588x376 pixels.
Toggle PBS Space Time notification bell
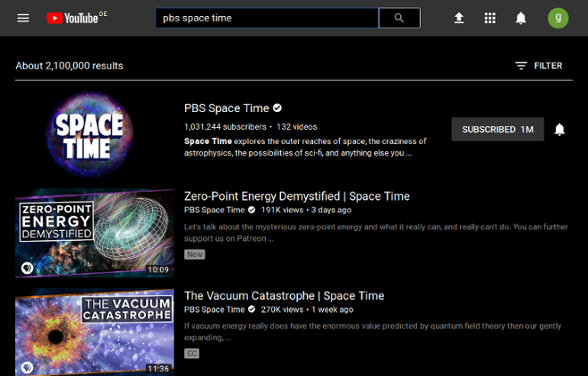(559, 130)
